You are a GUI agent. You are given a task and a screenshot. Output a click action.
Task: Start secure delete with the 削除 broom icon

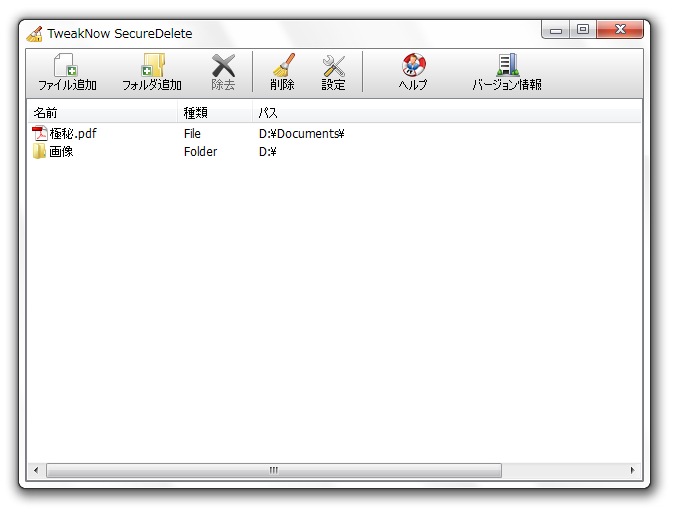[x=283, y=65]
